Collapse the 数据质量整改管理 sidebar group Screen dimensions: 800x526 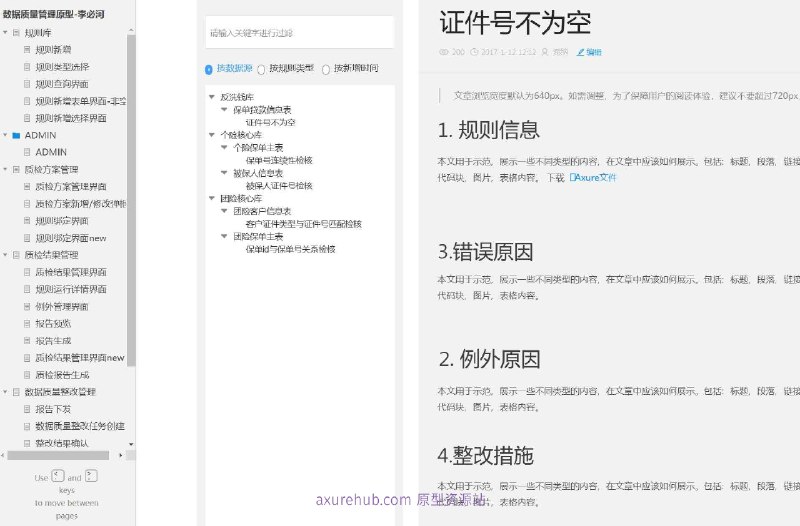coord(5,392)
